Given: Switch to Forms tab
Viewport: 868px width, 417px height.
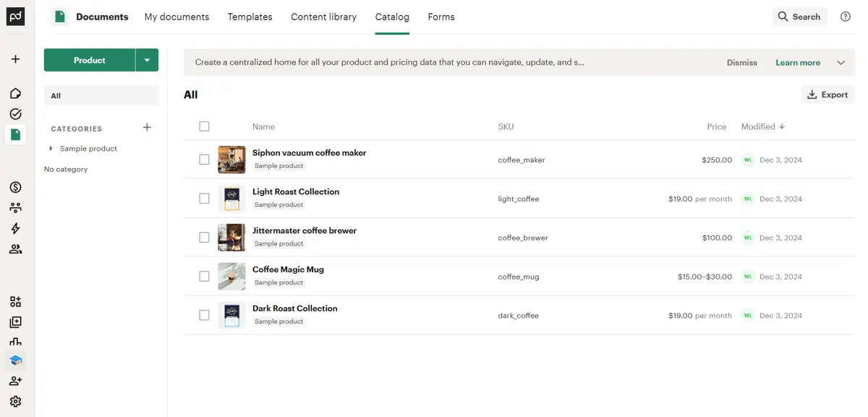Looking at the screenshot, I should click(x=441, y=17).
